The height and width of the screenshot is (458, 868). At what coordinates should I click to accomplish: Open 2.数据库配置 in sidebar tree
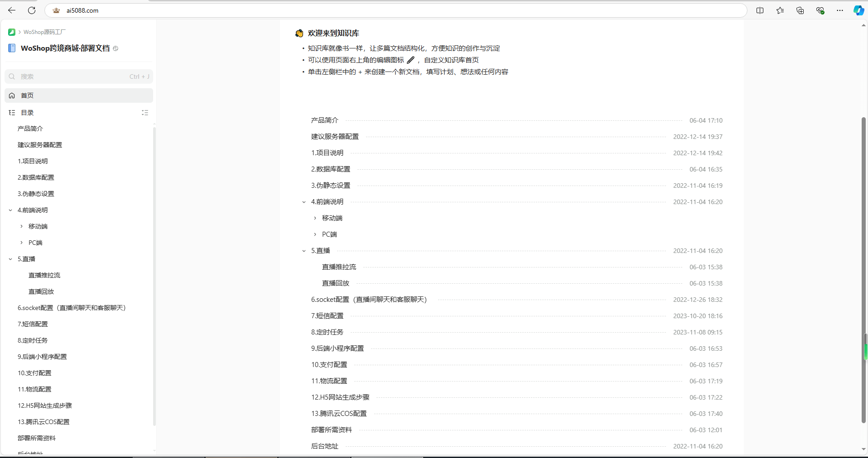tap(36, 177)
